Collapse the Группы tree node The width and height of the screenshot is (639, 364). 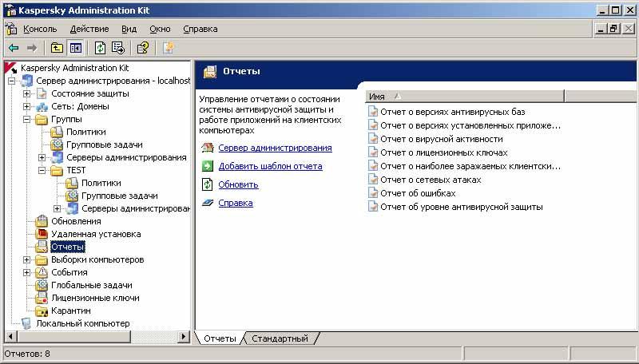pyautogui.click(x=26, y=119)
